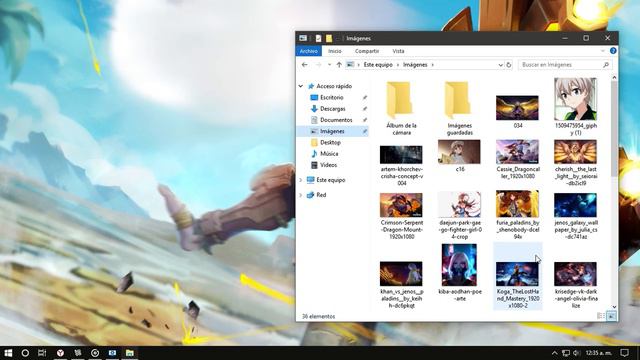The height and width of the screenshot is (360, 640).
Task: Select Vídeos in the navigation pane
Action: coord(328,165)
